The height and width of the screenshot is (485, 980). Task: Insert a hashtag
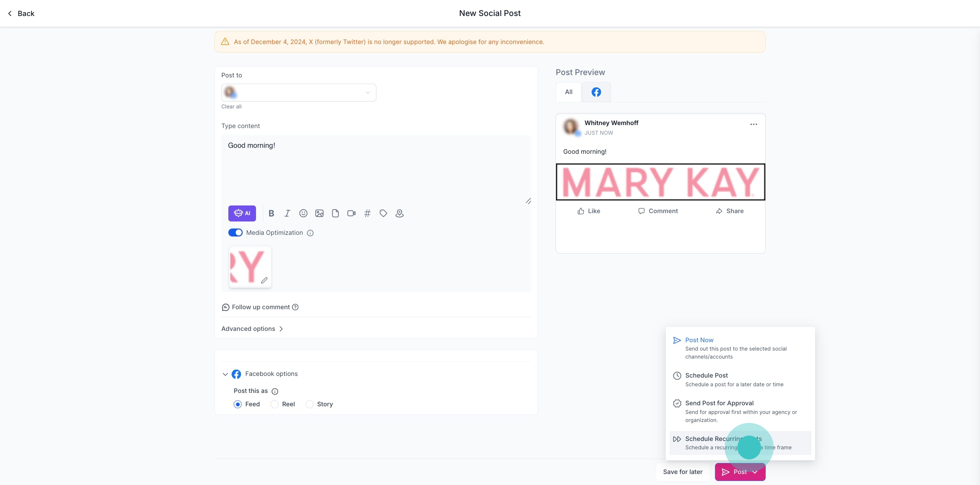pos(367,213)
